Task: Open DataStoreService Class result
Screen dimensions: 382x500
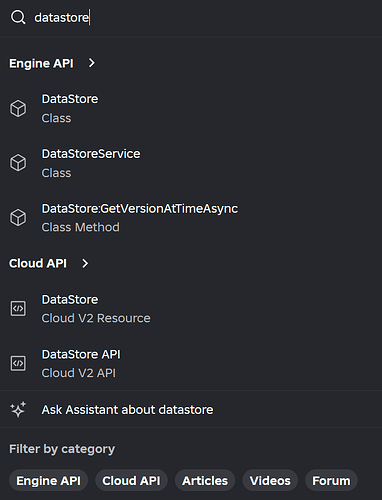Action: pos(191,163)
